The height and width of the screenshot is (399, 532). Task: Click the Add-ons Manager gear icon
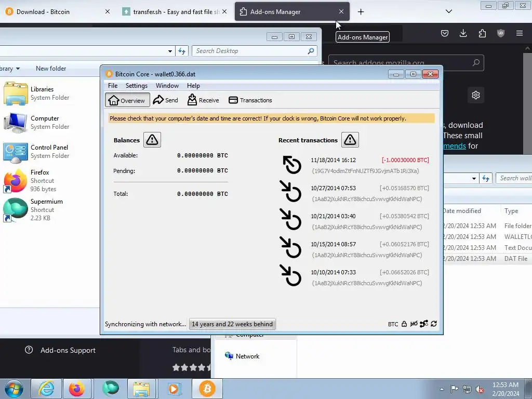[476, 95]
